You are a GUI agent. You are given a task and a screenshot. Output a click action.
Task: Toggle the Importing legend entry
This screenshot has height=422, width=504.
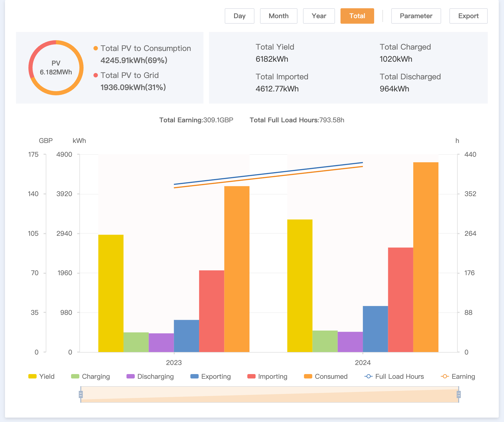tap(267, 376)
